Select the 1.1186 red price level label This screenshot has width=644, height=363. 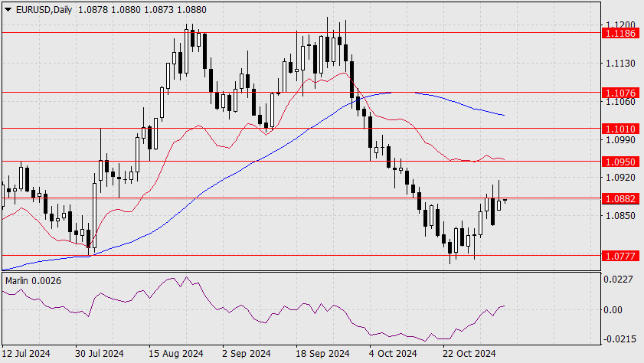tap(620, 33)
